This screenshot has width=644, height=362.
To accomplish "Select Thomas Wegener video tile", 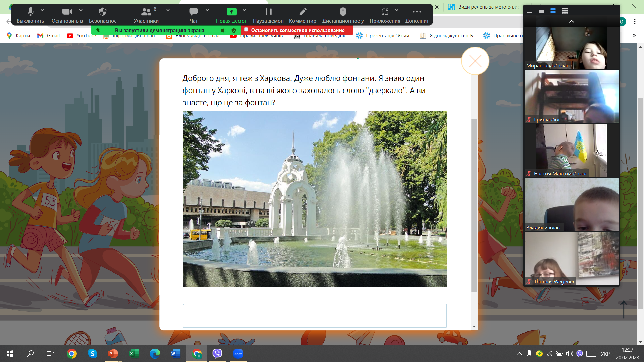I will [x=571, y=259].
